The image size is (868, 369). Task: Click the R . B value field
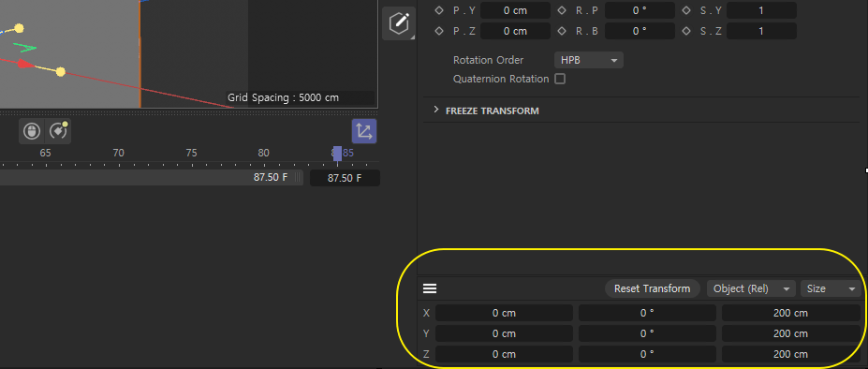click(x=640, y=31)
